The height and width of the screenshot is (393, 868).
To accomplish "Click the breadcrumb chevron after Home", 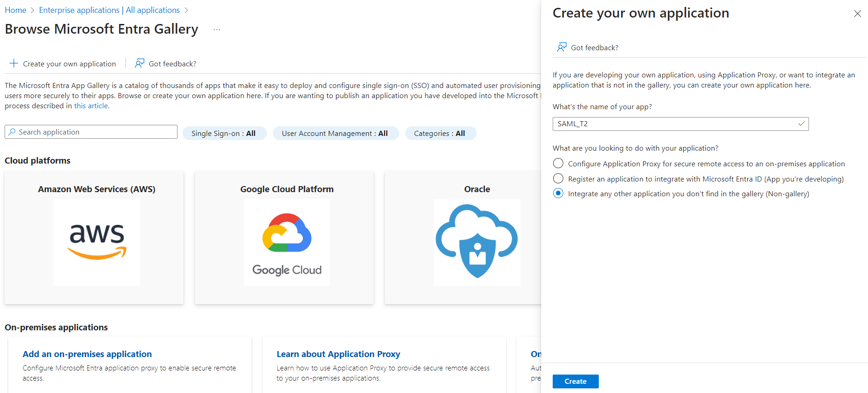I will 33,10.
